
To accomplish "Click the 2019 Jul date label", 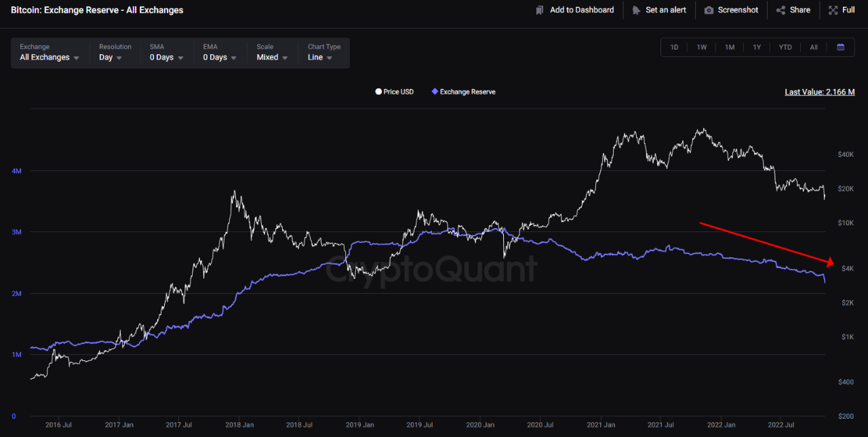I will tap(420, 425).
